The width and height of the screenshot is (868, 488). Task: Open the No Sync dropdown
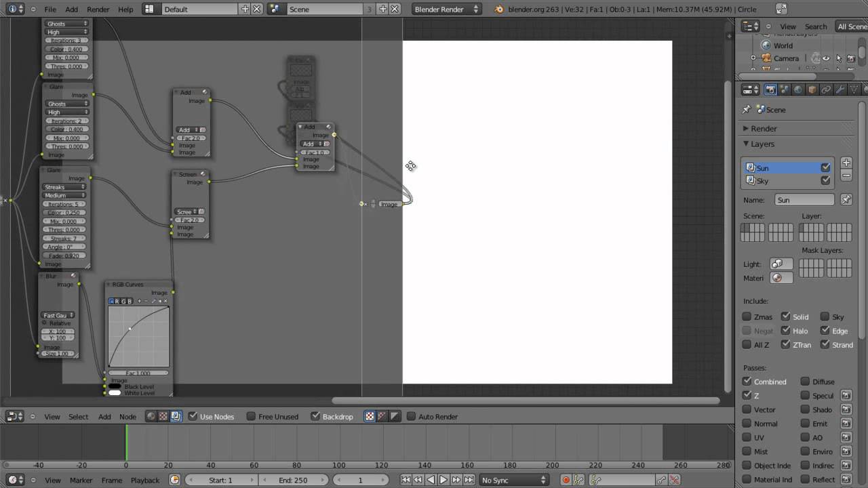[513, 480]
